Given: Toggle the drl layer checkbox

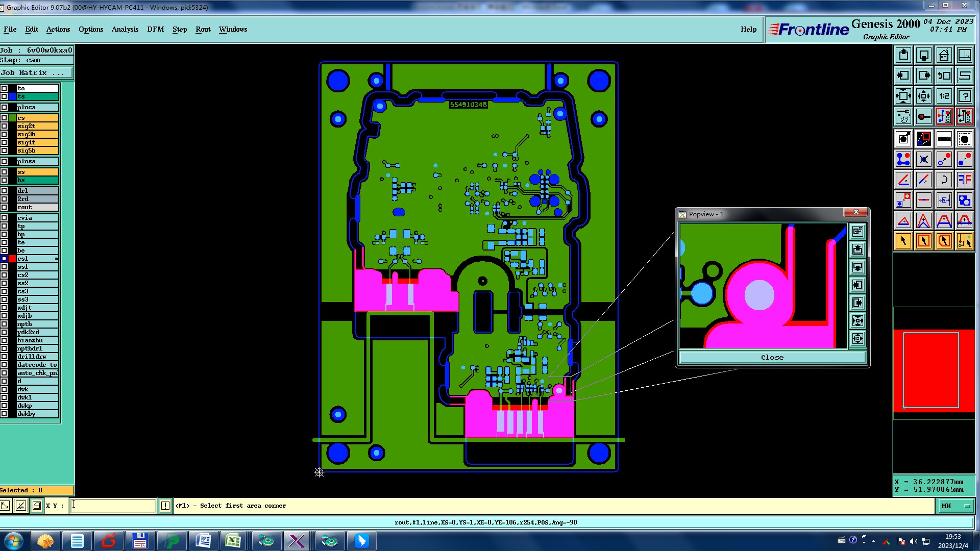Looking at the screenshot, I should pos(4,191).
